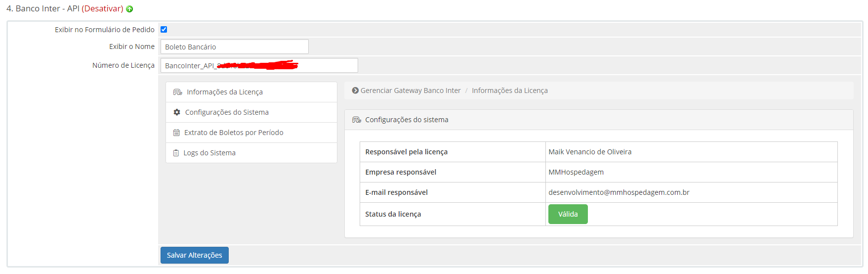
Task: Click the Empresa responsável label
Action: click(401, 172)
